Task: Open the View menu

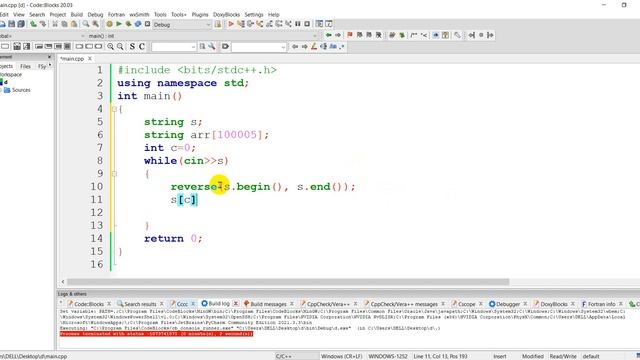Action: (19, 14)
